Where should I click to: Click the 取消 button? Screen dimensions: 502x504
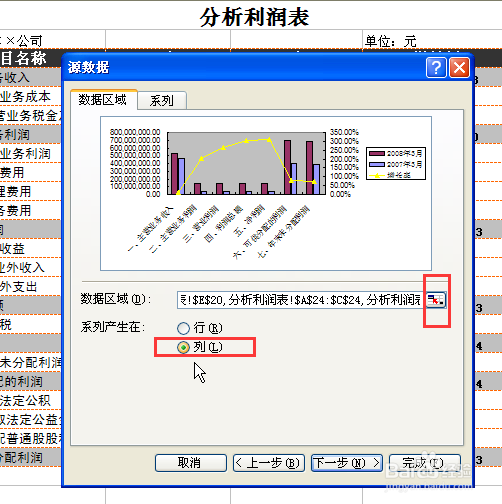(191, 463)
